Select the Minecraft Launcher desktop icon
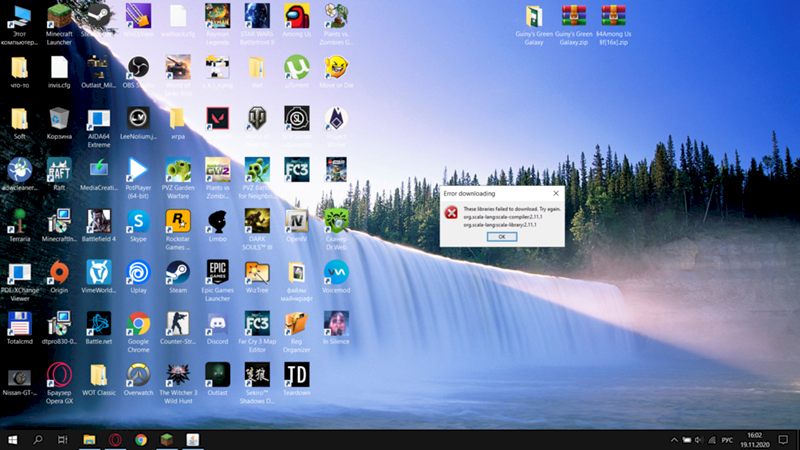Screen dimensions: 800x450 pos(60,18)
